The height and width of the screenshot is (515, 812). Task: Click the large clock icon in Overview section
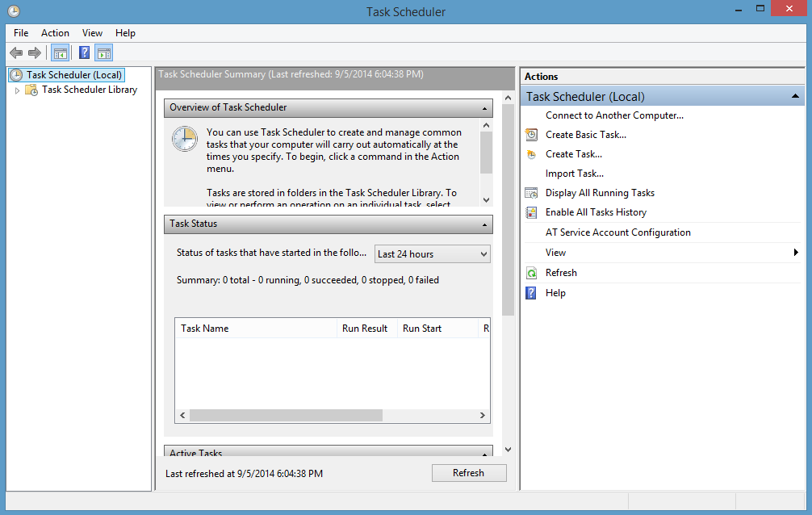click(184, 139)
